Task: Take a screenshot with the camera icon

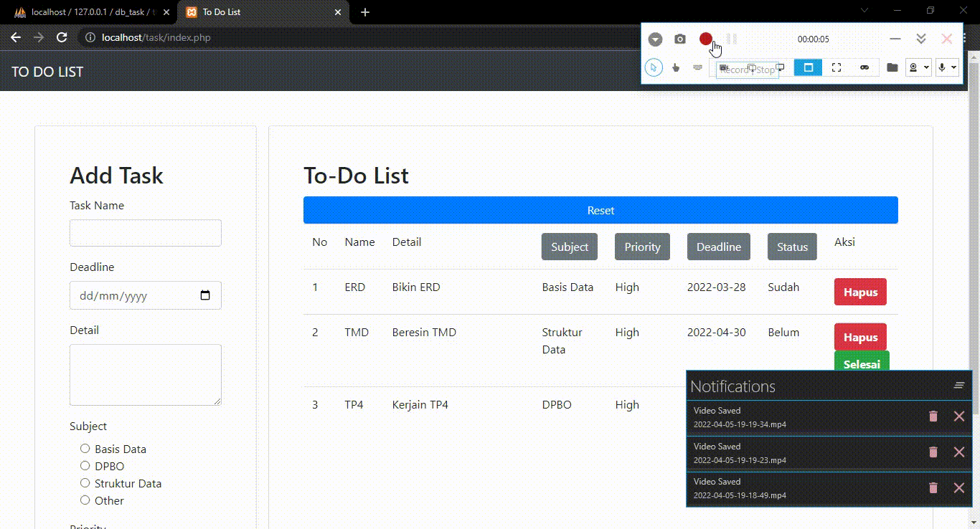Action: (x=679, y=39)
